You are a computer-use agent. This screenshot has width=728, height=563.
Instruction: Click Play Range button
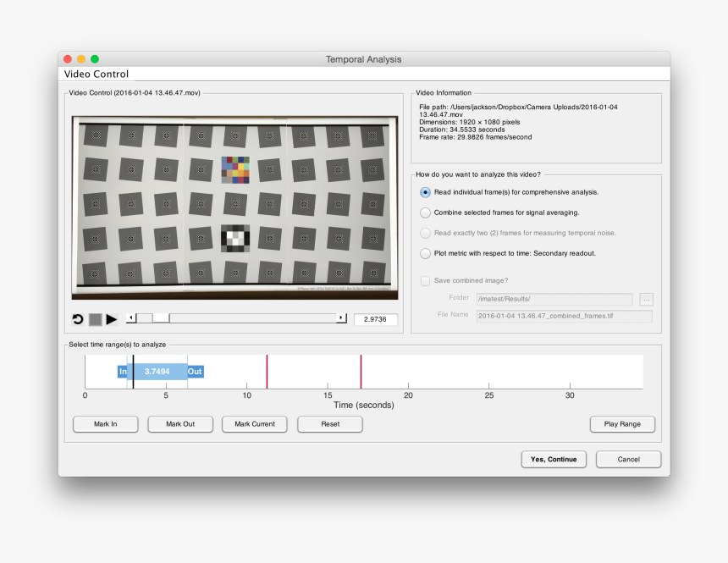(x=622, y=424)
